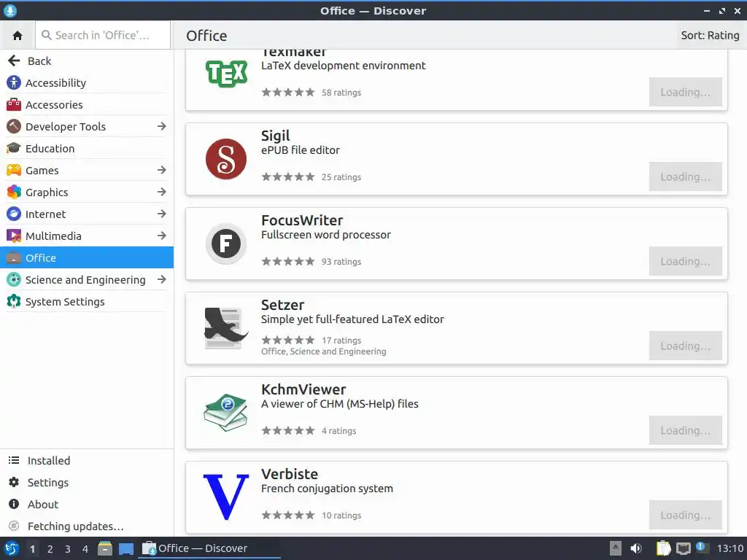The height and width of the screenshot is (560, 747).
Task: Focus the Search in 'Office' field
Action: 103,35
